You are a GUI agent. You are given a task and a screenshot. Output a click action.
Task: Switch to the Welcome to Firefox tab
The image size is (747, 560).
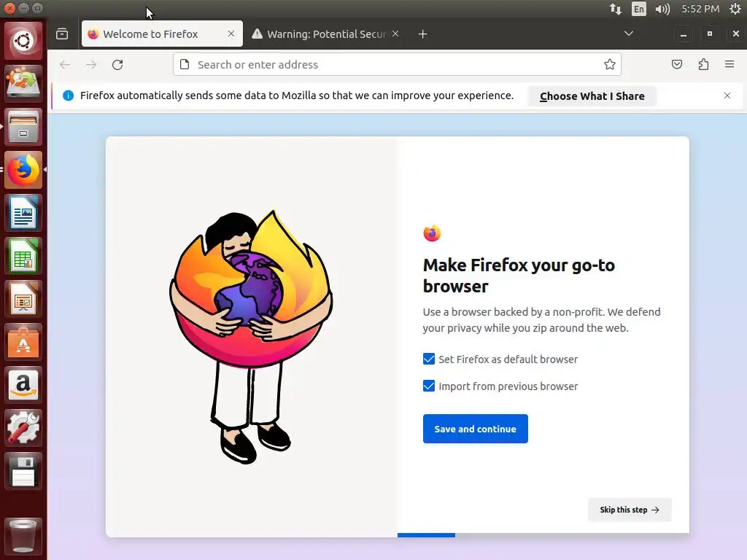pyautogui.click(x=162, y=34)
